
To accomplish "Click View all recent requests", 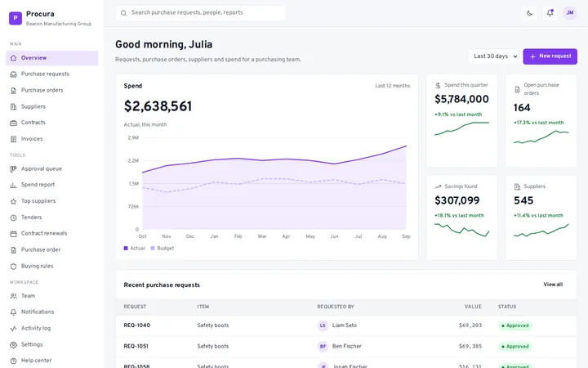I will tap(553, 285).
